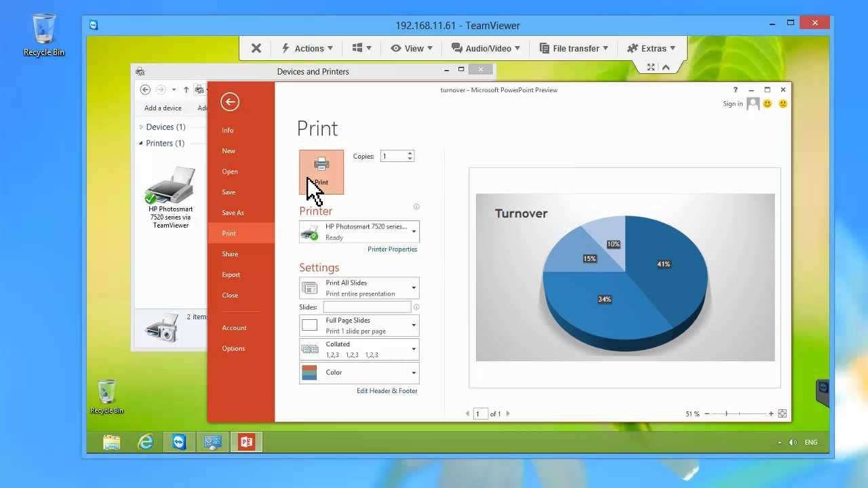The height and width of the screenshot is (488, 868).
Task: Toggle fullscreen in TeamViewer toolbar
Action: coord(651,67)
